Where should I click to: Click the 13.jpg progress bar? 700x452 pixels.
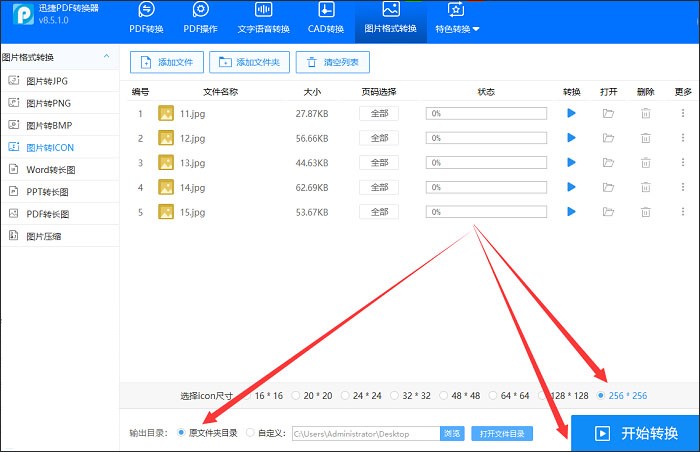coord(486,163)
